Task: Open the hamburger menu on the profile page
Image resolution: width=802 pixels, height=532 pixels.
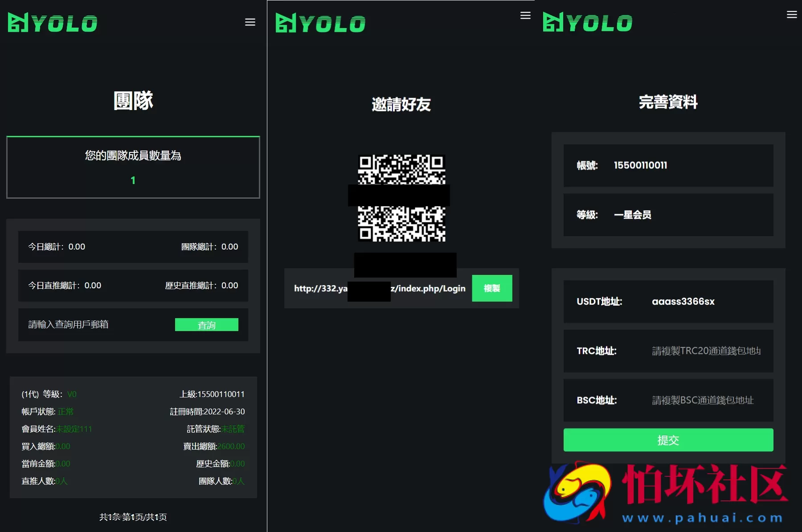Action: pyautogui.click(x=793, y=14)
